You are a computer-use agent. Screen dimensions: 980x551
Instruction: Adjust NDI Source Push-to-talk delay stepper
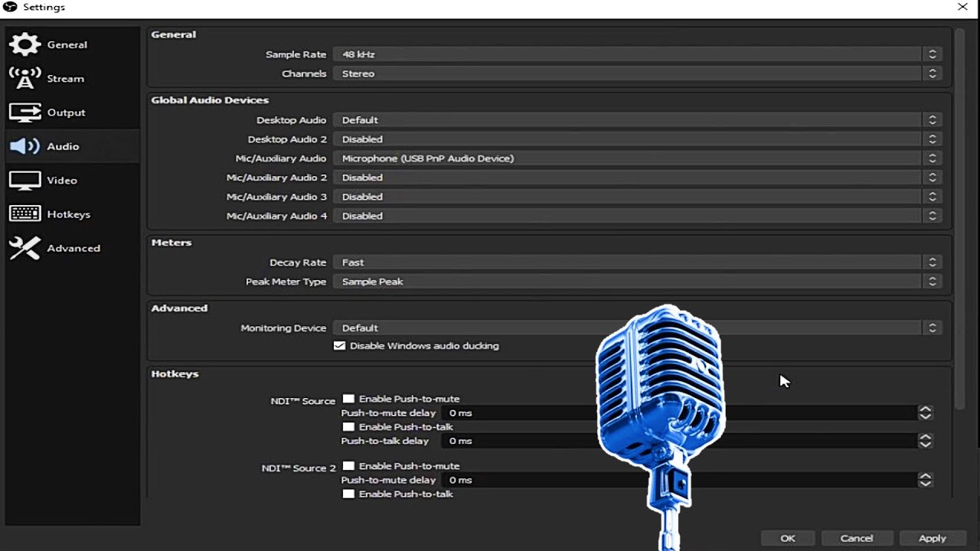coord(925,442)
